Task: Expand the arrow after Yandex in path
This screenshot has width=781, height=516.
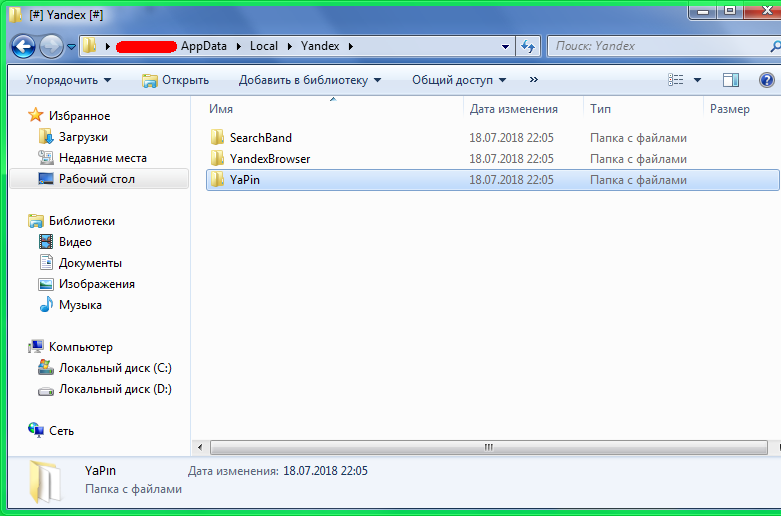Action: point(351,47)
